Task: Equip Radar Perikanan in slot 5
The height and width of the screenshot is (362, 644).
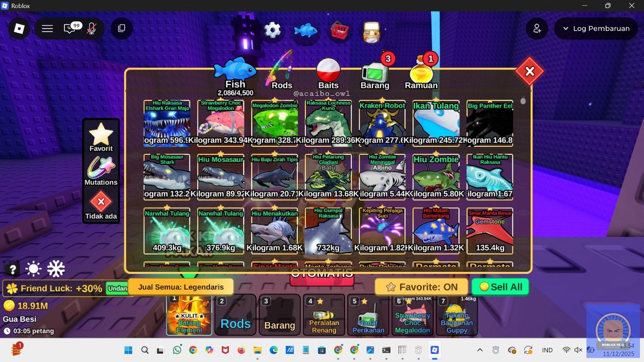Action: coord(368,315)
